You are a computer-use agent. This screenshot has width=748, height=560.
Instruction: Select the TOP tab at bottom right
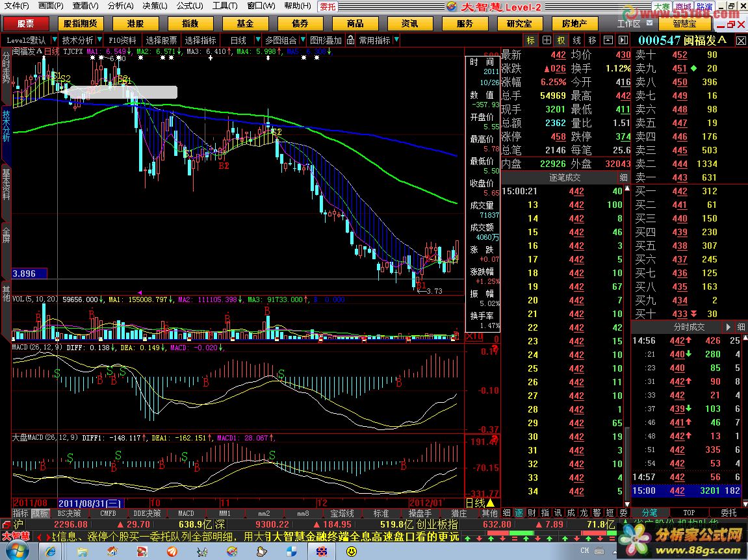point(689,513)
